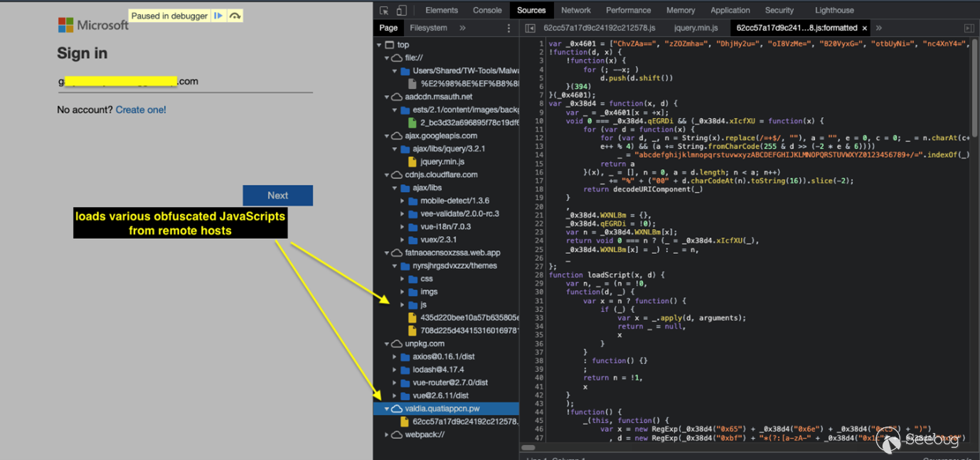980x460 pixels.
Task: Activate the inspect element picker
Action: [384, 10]
